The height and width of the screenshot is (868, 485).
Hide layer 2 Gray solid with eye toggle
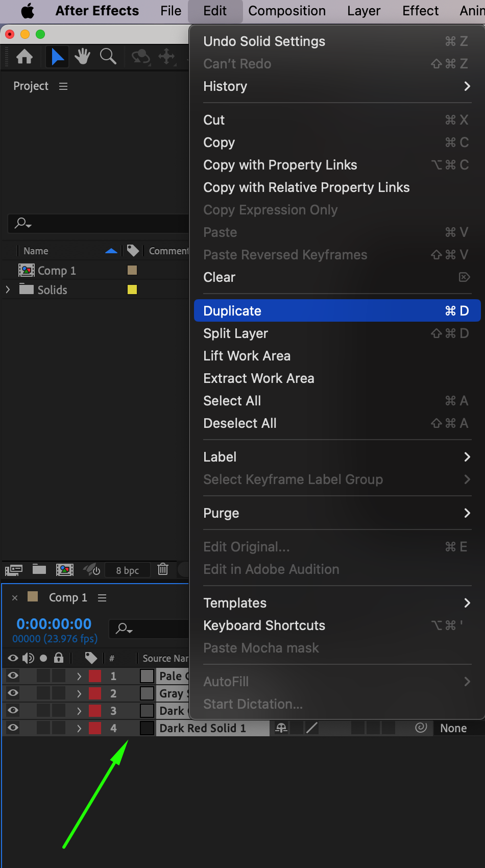click(13, 693)
